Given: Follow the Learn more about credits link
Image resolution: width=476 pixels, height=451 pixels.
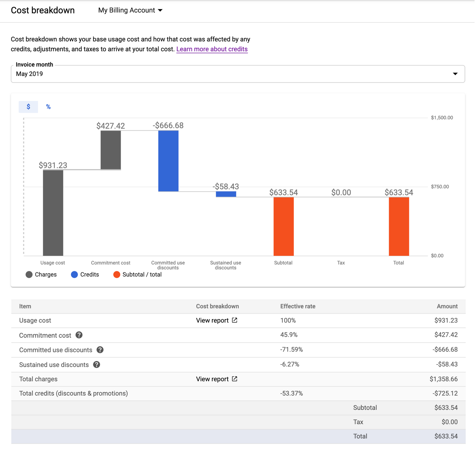Looking at the screenshot, I should (x=212, y=49).
